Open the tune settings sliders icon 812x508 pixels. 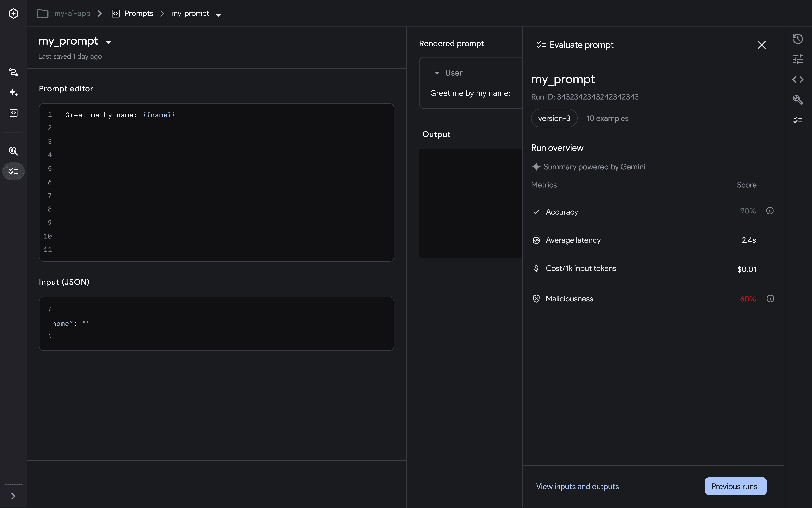[x=798, y=59]
